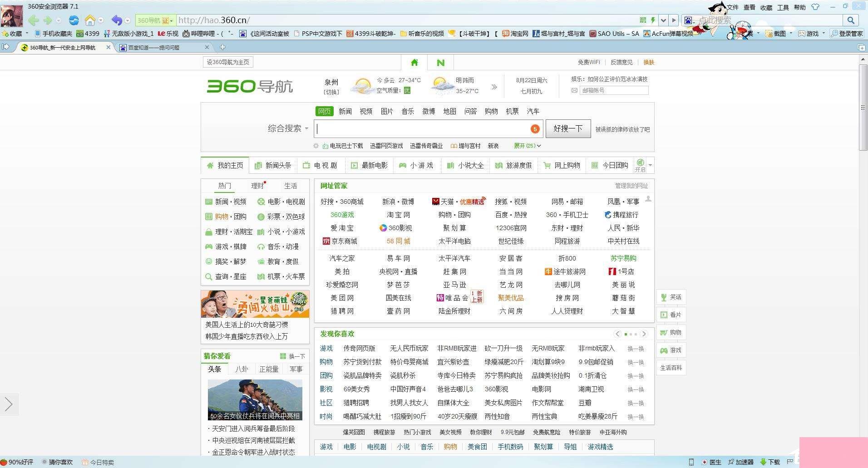Switch to the 百度知道 tab
The image size is (868, 468).
164,47
